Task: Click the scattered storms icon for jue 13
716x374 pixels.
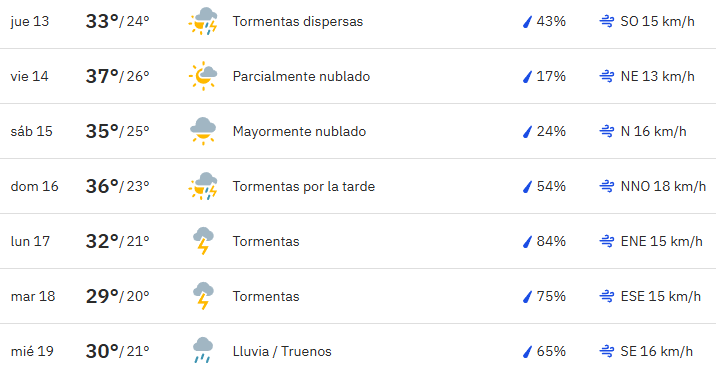Action: click(x=203, y=21)
